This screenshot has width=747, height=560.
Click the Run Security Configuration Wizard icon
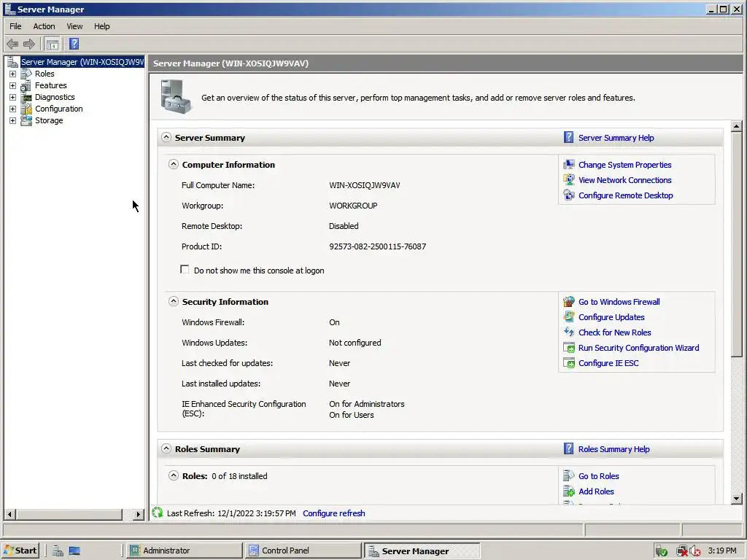coord(569,348)
